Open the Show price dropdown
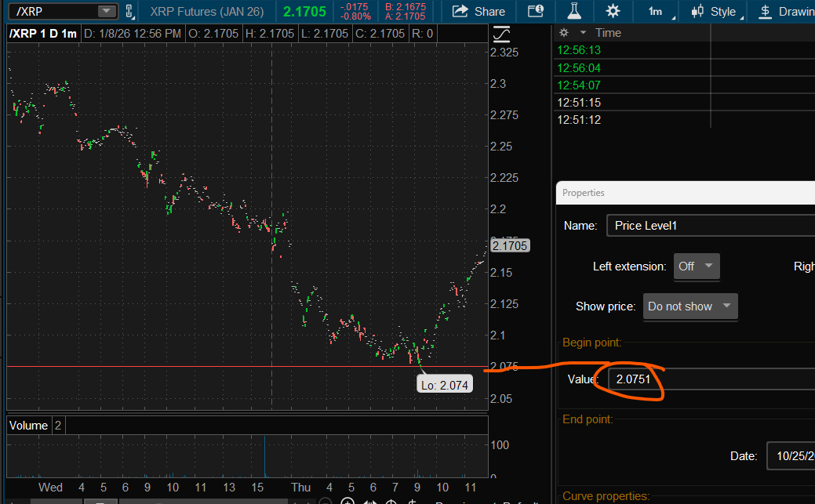The height and width of the screenshot is (504, 815). 690,306
